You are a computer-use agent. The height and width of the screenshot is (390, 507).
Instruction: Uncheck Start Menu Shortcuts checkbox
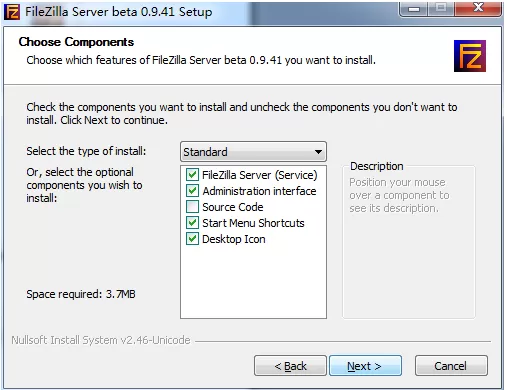tap(192, 223)
